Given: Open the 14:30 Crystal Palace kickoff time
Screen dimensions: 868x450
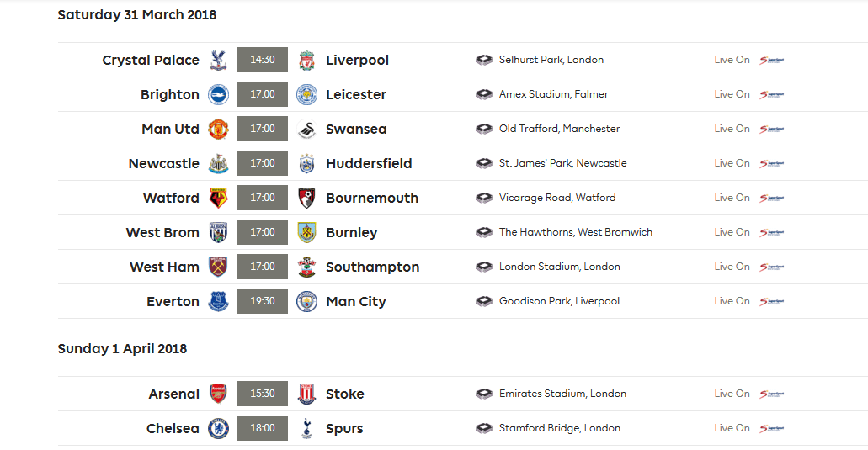Looking at the screenshot, I should click(x=263, y=60).
